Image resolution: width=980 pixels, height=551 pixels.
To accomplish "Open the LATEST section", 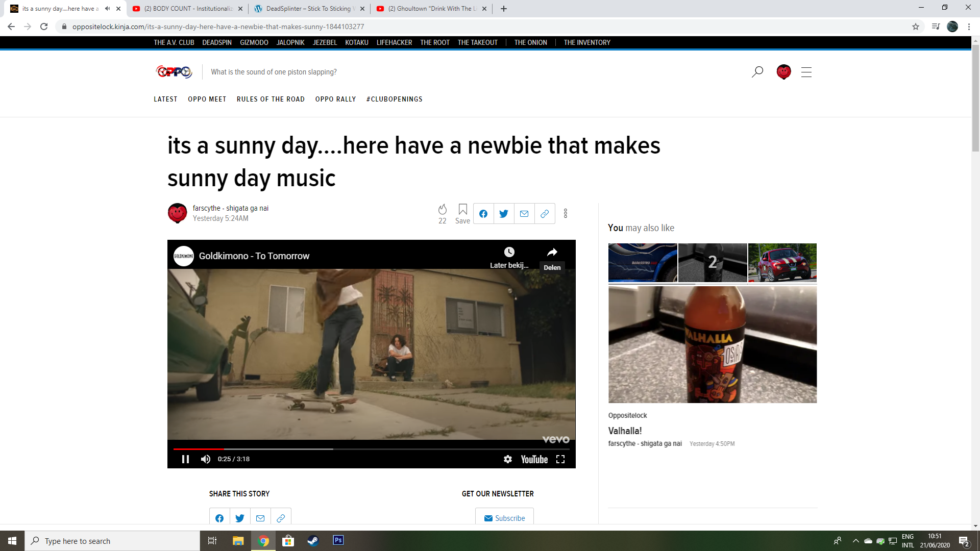I will [x=166, y=99].
